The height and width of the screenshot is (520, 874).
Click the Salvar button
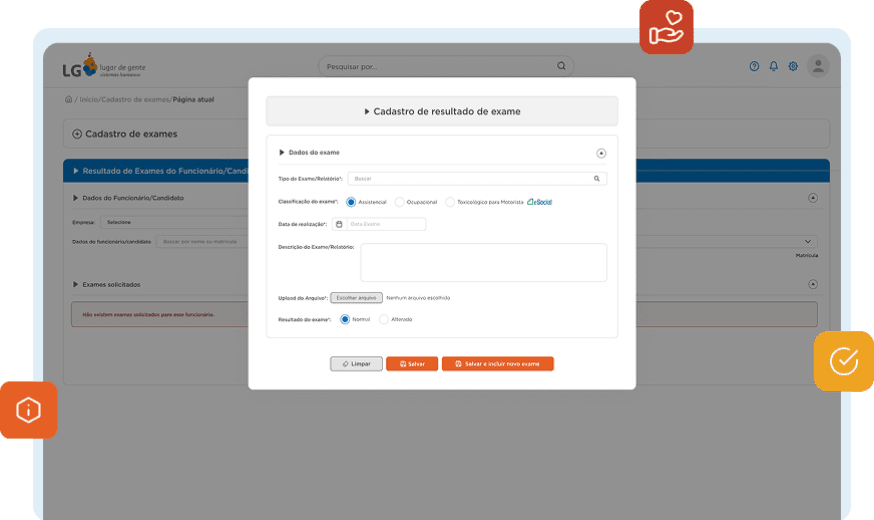[412, 364]
